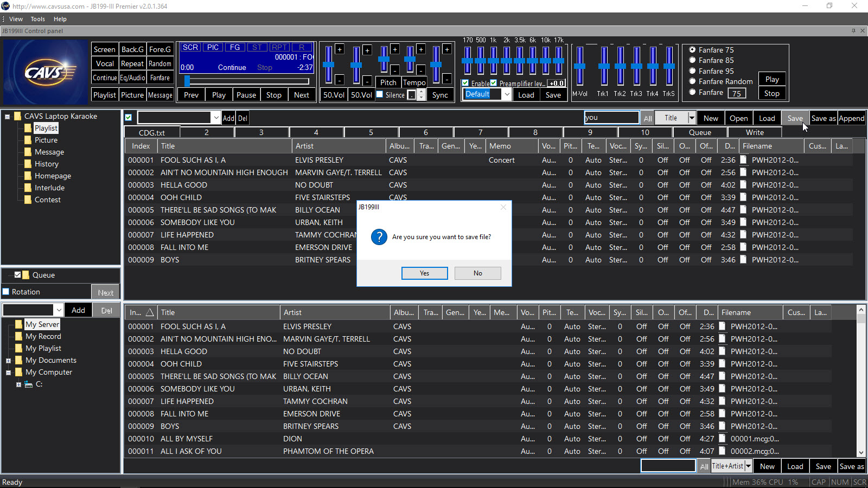Open the combo box above My Server
The image size is (868, 488).
pos(58,310)
